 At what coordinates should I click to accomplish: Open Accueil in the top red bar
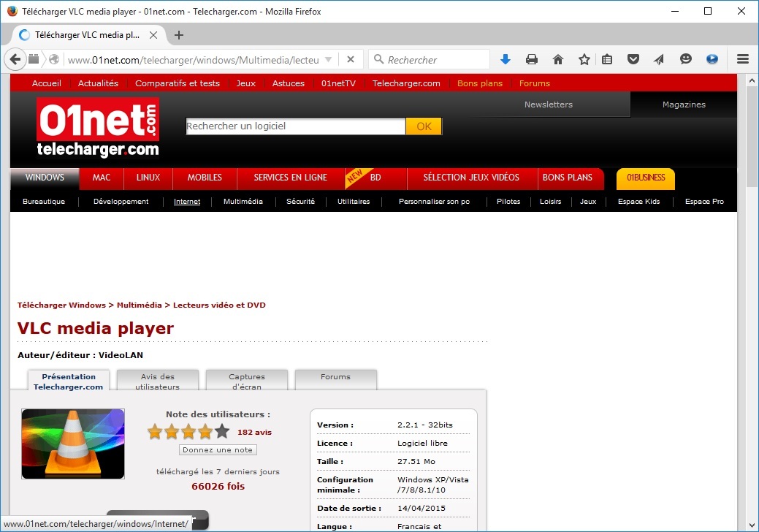coord(47,83)
